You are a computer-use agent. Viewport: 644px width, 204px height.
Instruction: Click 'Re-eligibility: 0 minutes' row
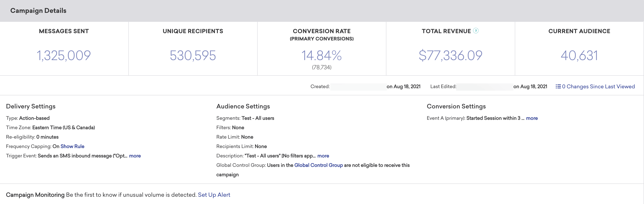[x=32, y=137]
